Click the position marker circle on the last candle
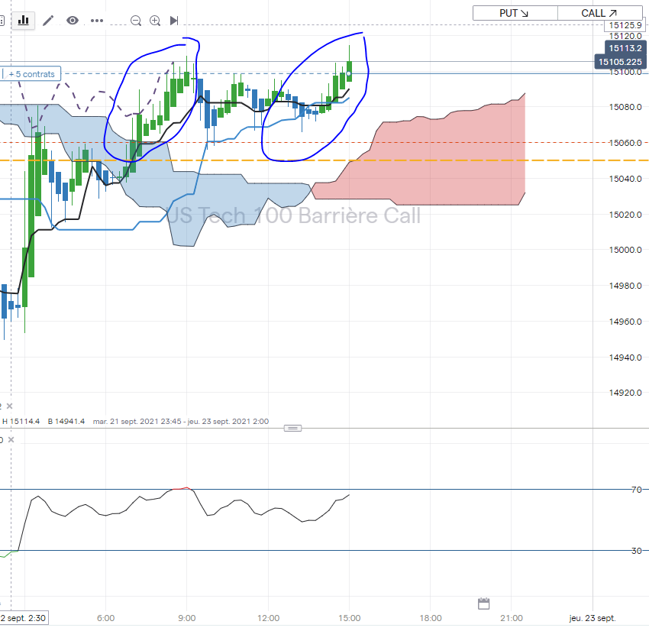Viewport: 649px width, 644px height. click(349, 73)
